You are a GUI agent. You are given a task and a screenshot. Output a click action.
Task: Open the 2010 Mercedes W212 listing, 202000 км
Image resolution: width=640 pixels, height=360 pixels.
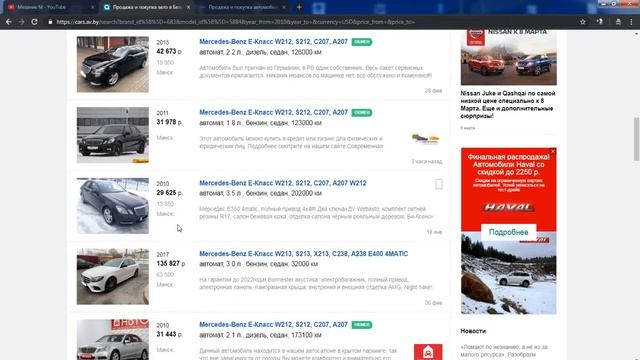click(282, 183)
